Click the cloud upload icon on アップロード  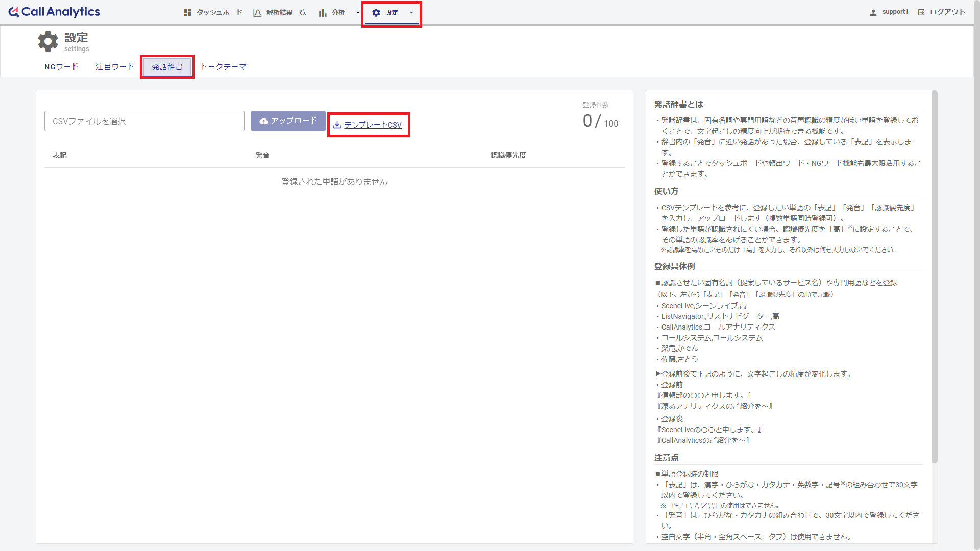point(264,121)
